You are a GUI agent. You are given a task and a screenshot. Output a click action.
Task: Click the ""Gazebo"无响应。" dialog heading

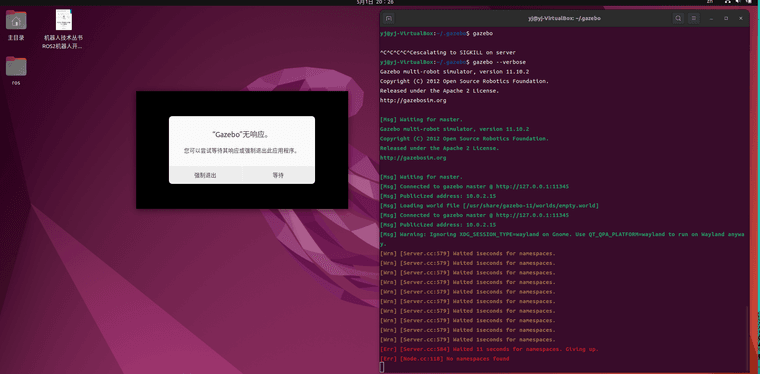tap(241, 134)
